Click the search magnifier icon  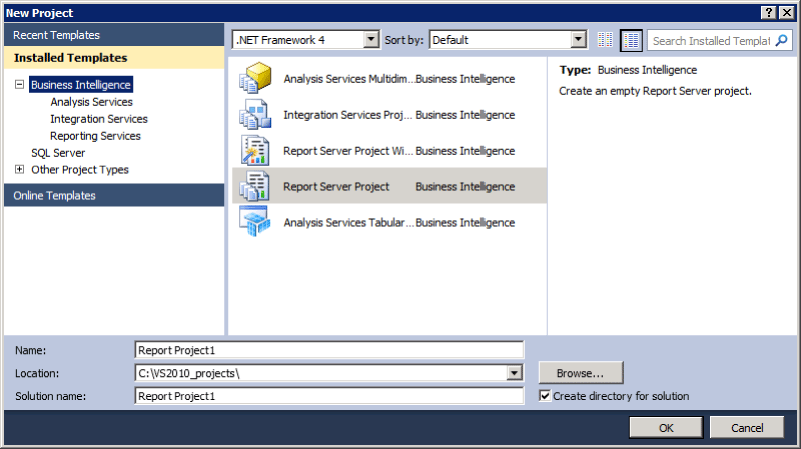782,40
